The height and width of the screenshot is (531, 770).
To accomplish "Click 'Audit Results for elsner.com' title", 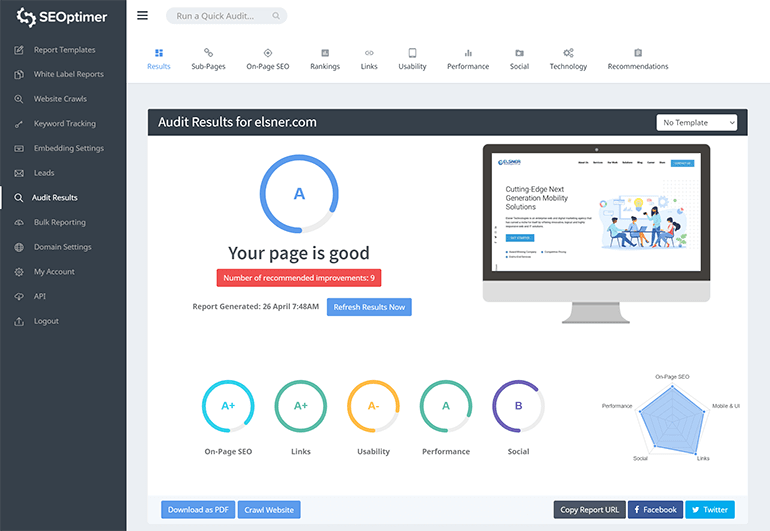I will [x=237, y=122].
